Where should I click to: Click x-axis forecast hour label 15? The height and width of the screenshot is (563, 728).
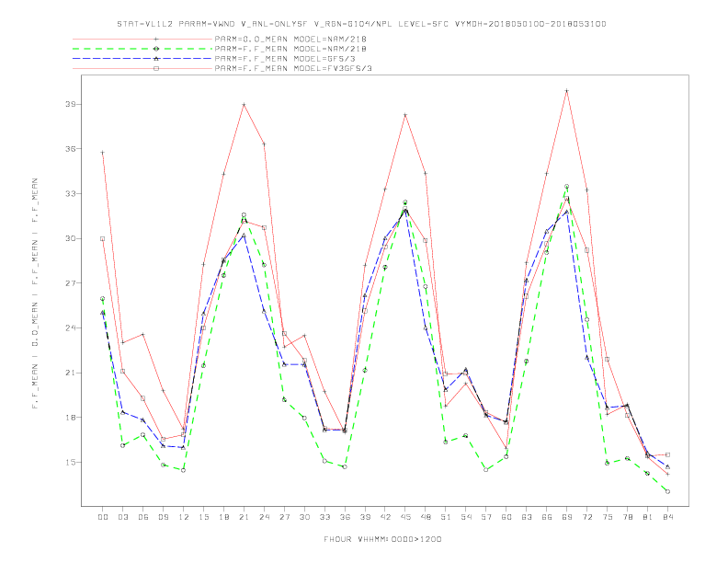pyautogui.click(x=203, y=517)
